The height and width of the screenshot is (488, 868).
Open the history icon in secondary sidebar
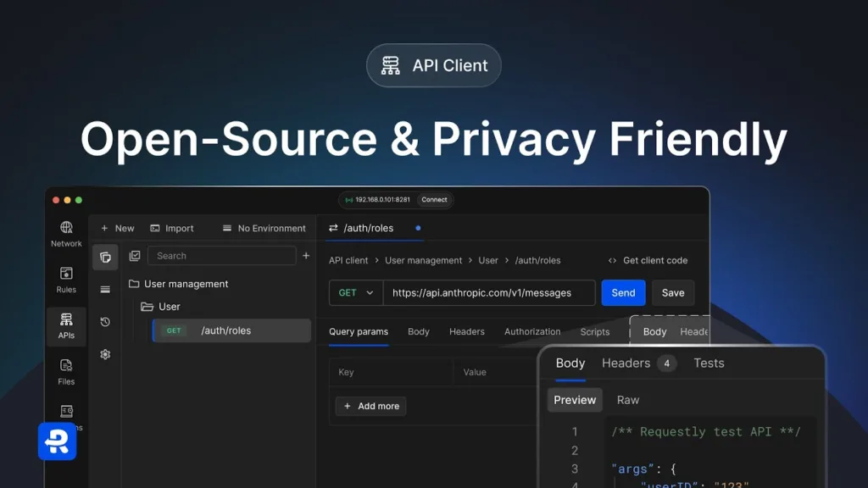(105, 322)
